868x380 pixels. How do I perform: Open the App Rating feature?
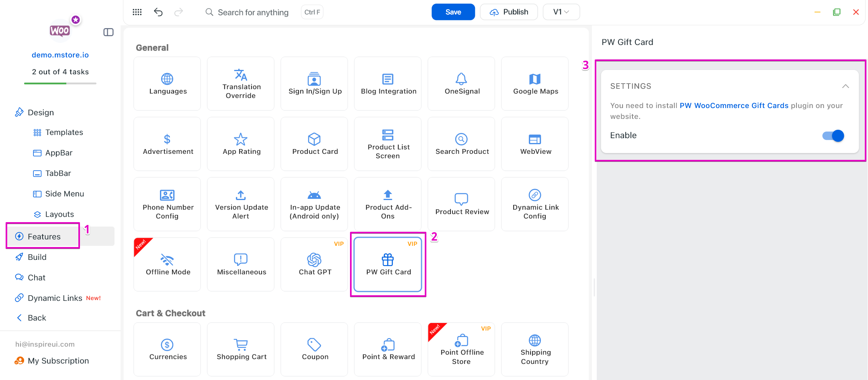[x=241, y=144]
